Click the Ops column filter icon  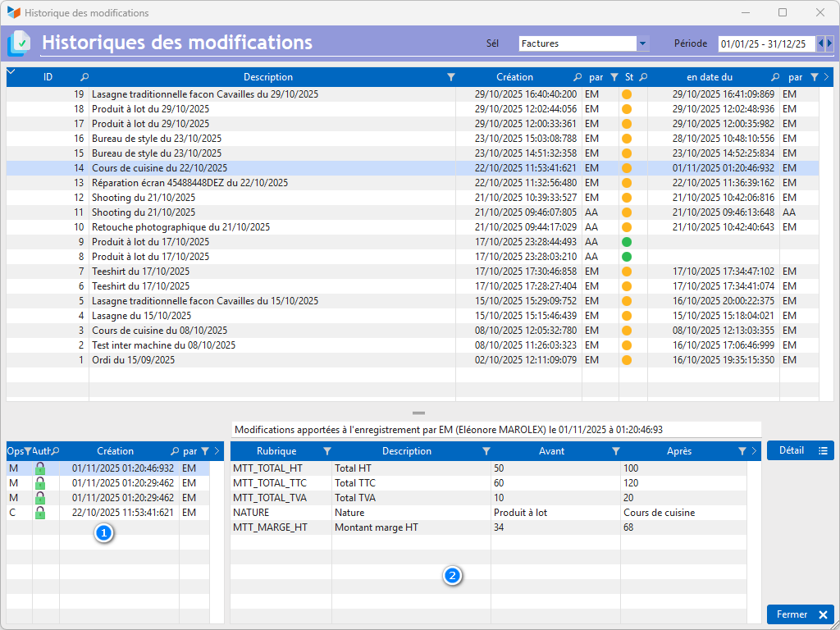(27, 451)
